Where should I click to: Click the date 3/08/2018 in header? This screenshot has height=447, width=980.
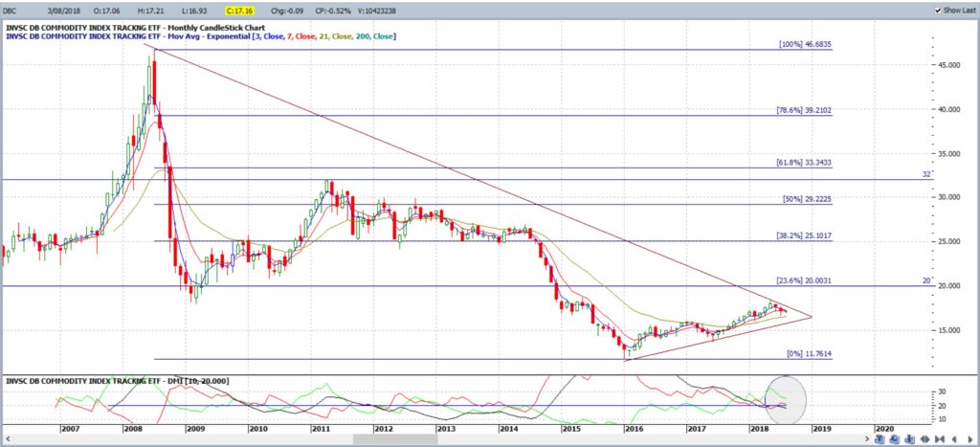pyautogui.click(x=64, y=11)
